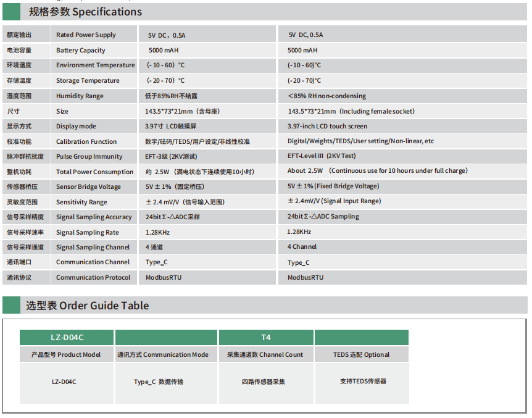Click the 采集通道数 Channel Count column label

point(265,354)
